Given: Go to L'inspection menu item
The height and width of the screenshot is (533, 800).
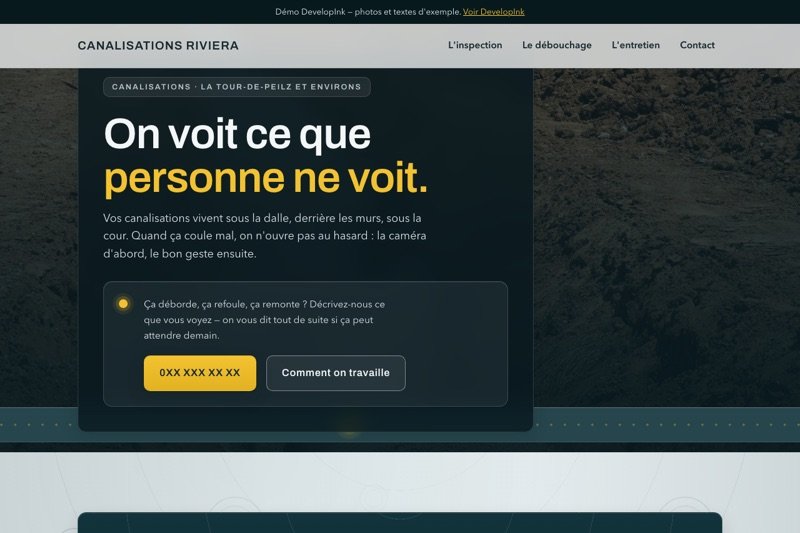Looking at the screenshot, I should click(475, 45).
